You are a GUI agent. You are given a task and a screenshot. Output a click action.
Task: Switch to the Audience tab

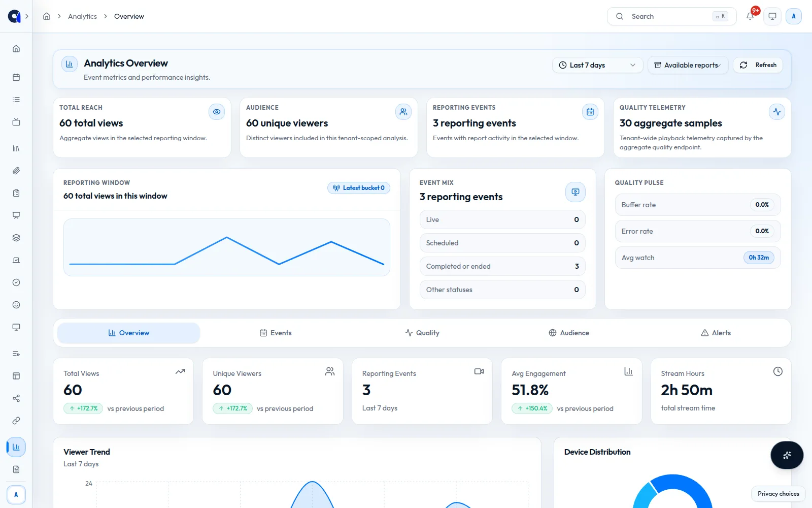(569, 333)
